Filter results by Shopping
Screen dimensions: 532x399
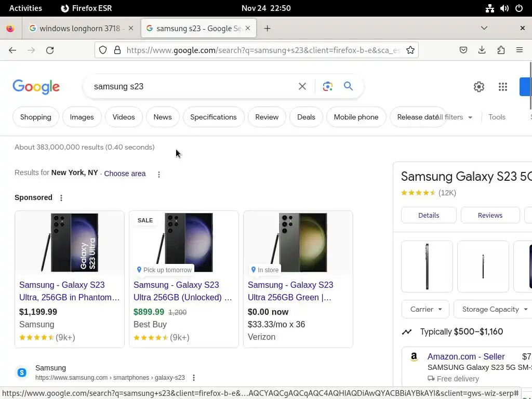[x=36, y=117]
